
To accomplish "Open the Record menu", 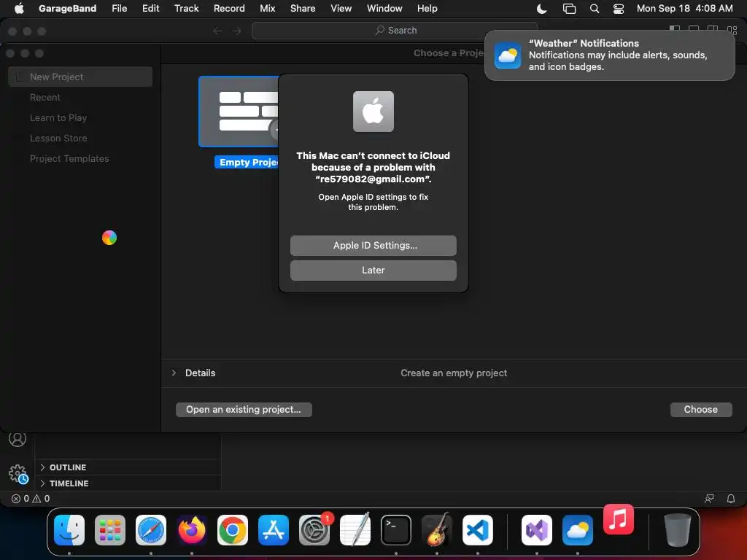I will click(229, 8).
